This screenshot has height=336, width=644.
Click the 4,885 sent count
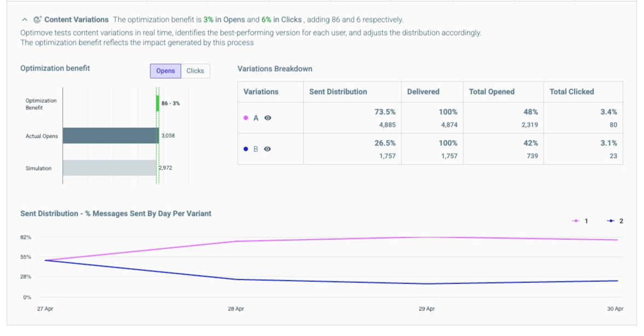click(387, 125)
